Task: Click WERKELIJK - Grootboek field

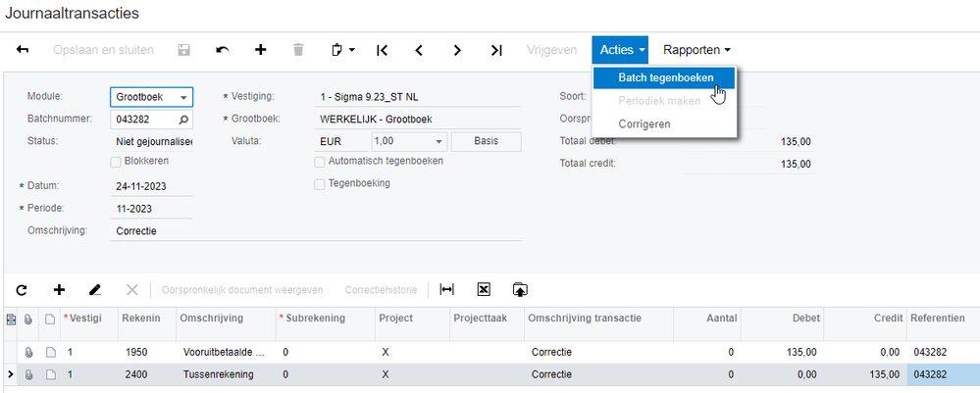Action: pos(418,119)
